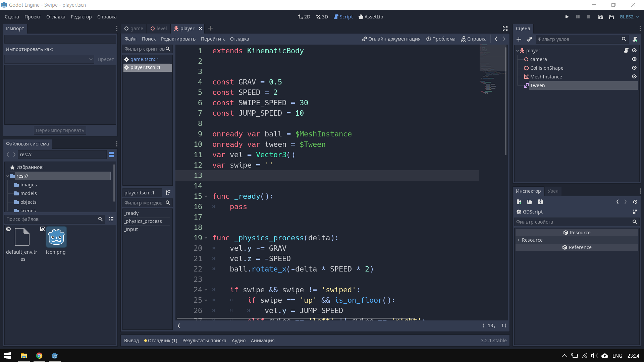Viewport: 644px width, 362px height.
Task: Save the current resource in the Inspector
Action: tap(540, 202)
